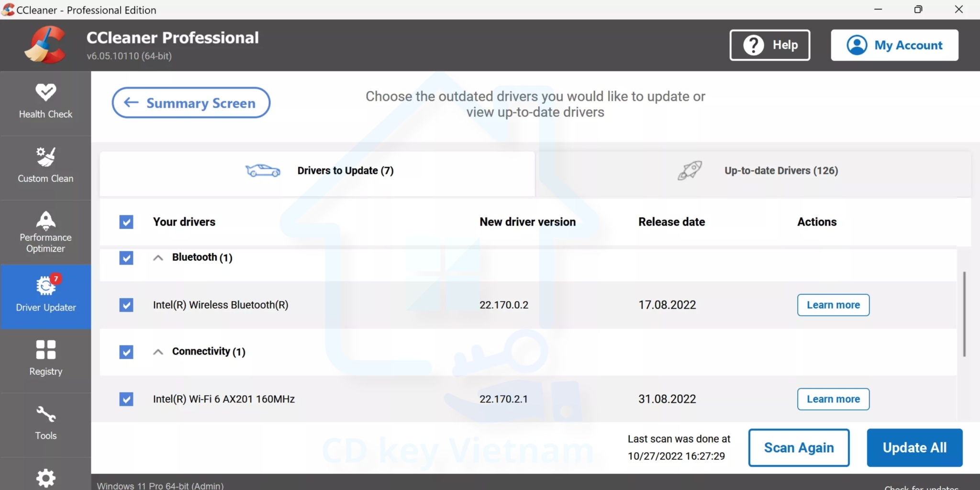Open CCleaner settings via the gear icon

45,478
